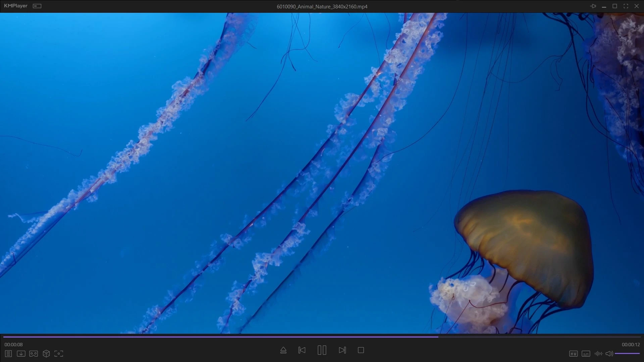Mute the speaker volume

click(x=609, y=354)
